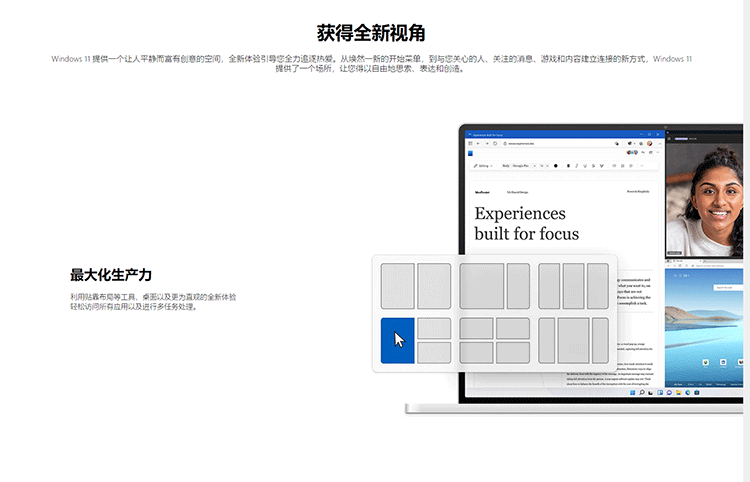The image size is (750, 482).
Task: Select bottom-right zone beside the blue zone
Action: coord(434,353)
